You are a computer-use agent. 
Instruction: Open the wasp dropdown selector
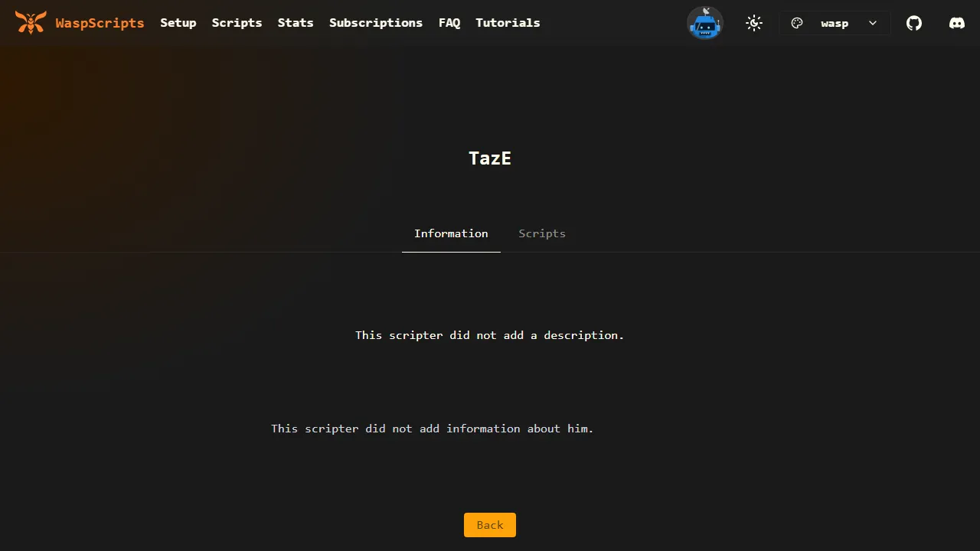point(835,23)
